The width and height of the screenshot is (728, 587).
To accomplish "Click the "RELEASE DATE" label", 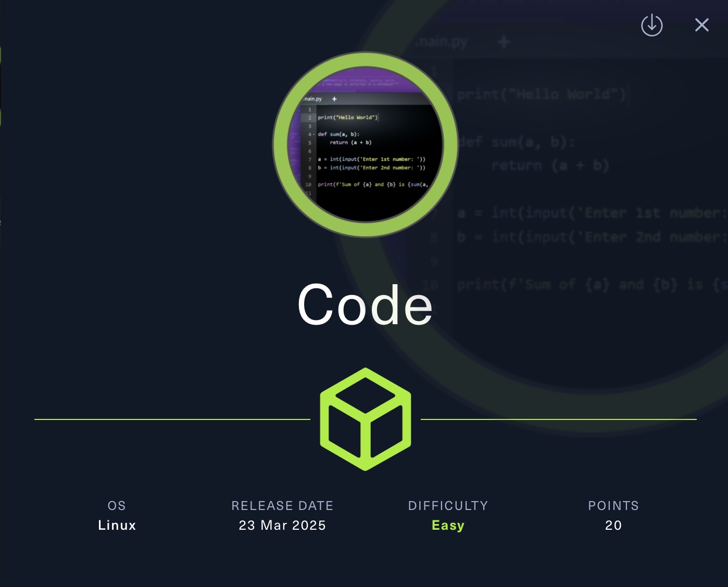I will (282, 506).
